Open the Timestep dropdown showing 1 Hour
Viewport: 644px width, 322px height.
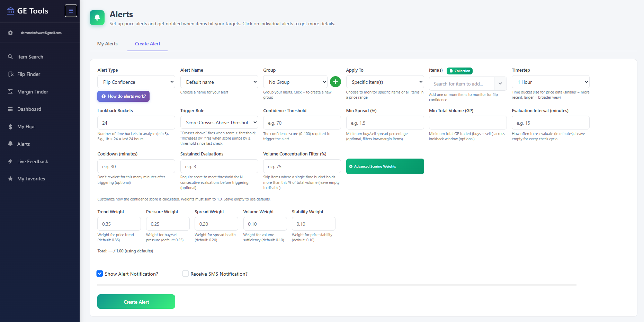(x=551, y=82)
